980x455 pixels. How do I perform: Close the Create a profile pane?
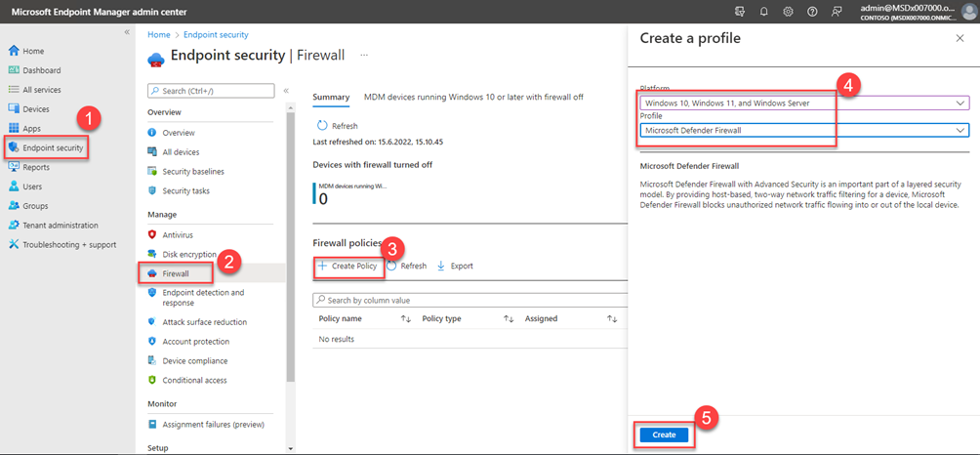click(x=960, y=39)
